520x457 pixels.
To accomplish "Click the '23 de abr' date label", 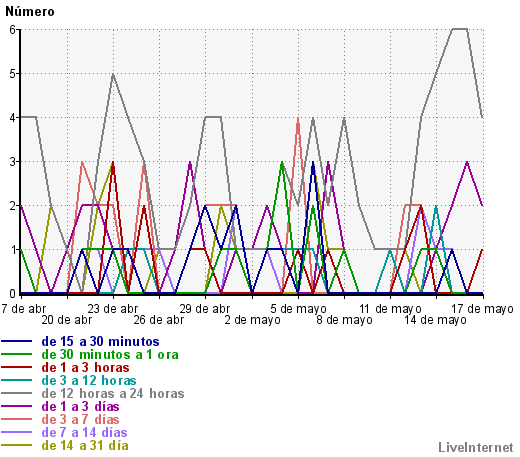I will click(x=113, y=309).
